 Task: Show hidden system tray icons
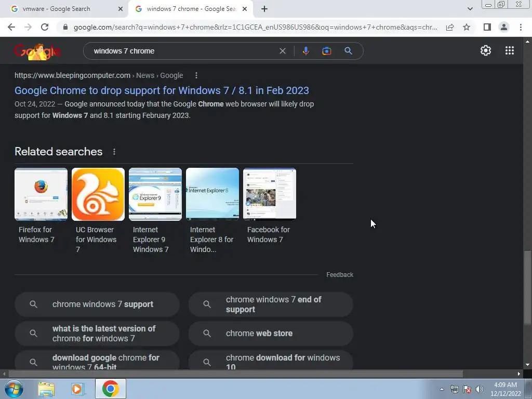click(x=442, y=389)
